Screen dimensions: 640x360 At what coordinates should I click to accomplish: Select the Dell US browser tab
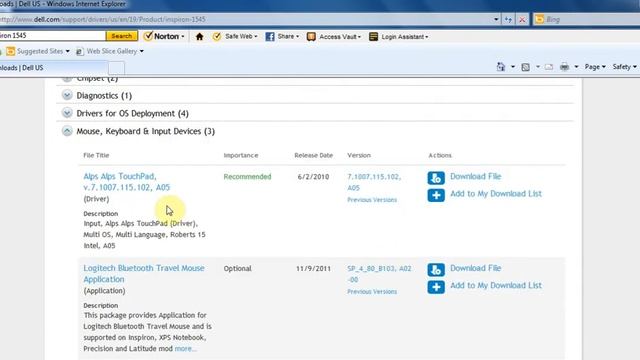tap(53, 68)
